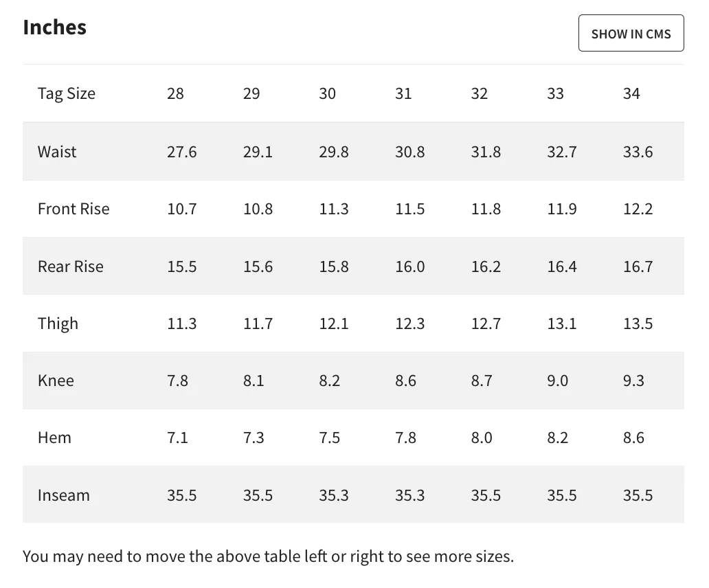The image size is (709, 588).
Task: Select tag size 28 column header
Action: click(175, 93)
